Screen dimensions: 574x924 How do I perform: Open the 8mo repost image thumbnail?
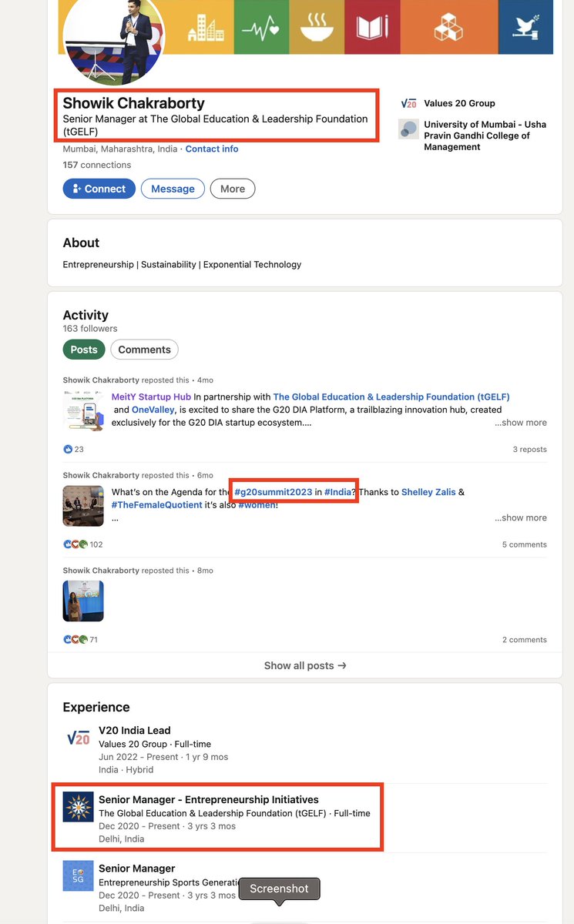pos(83,601)
